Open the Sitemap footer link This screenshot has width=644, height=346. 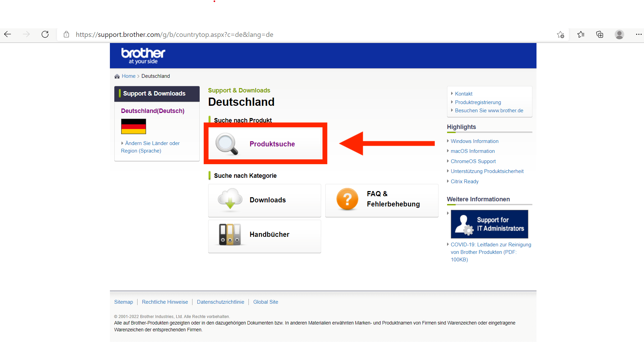coord(124,302)
